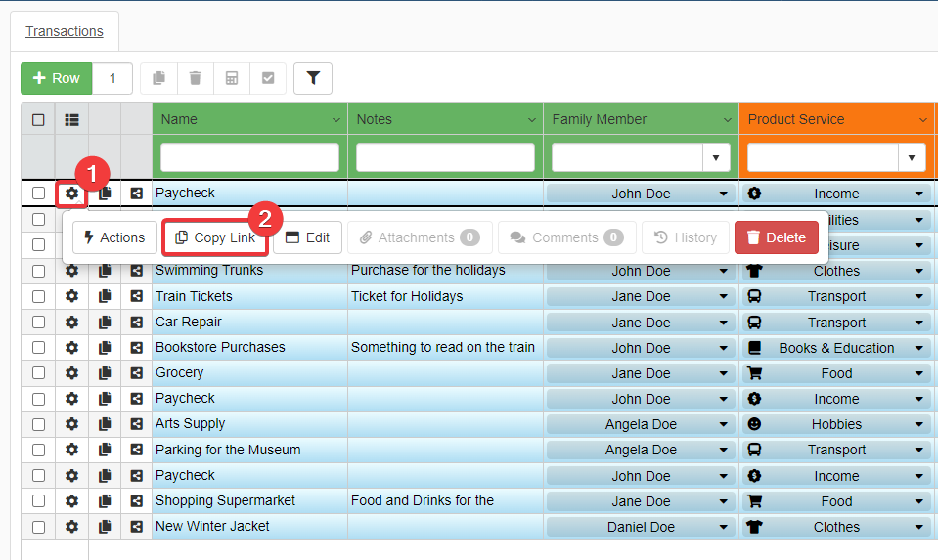Open the Transactions tab

point(65,31)
